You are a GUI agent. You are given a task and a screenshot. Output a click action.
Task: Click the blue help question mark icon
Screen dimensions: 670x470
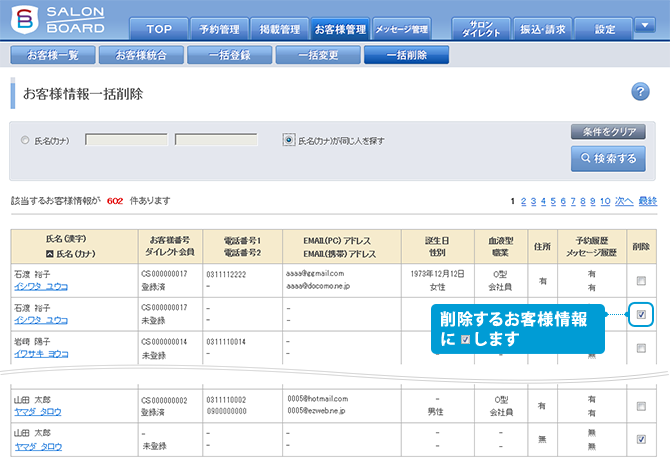[641, 93]
